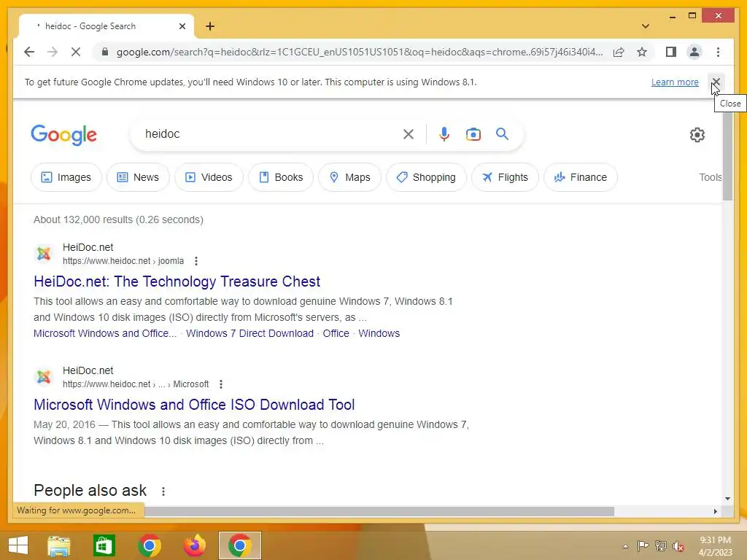Filter results by Finance
The width and height of the screenshot is (747, 560).
coord(580,177)
